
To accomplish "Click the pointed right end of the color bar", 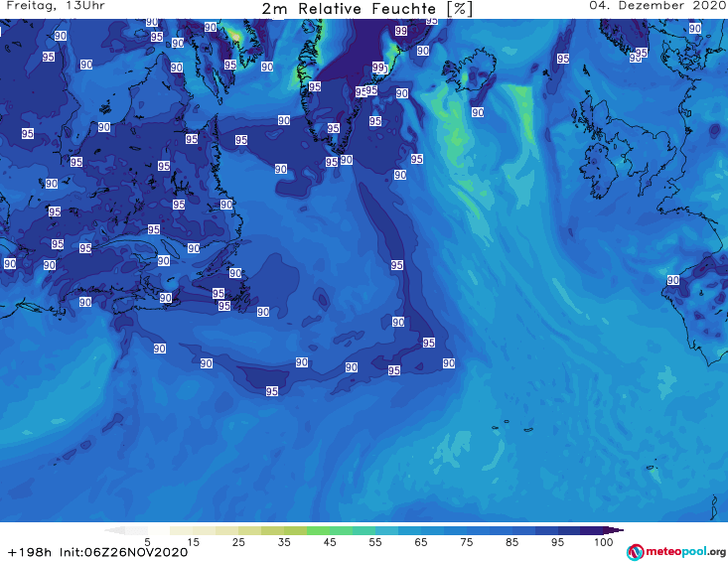I will pyautogui.click(x=614, y=530).
